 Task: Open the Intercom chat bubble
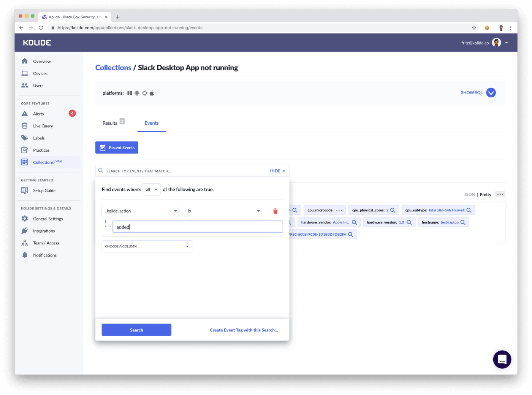point(502,359)
